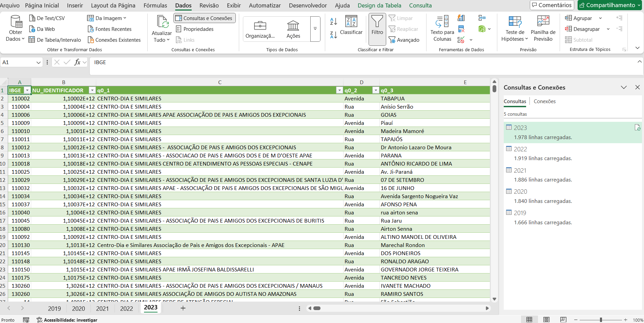Open the Revisão ribbon tab
Screen dimensions: 644x323
click(209, 5)
